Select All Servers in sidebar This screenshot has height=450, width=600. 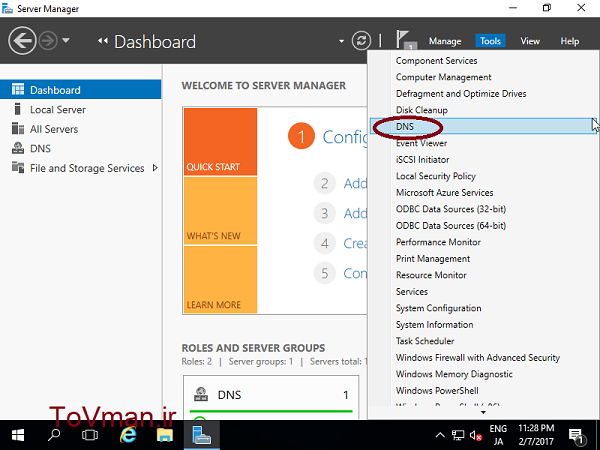(80, 129)
